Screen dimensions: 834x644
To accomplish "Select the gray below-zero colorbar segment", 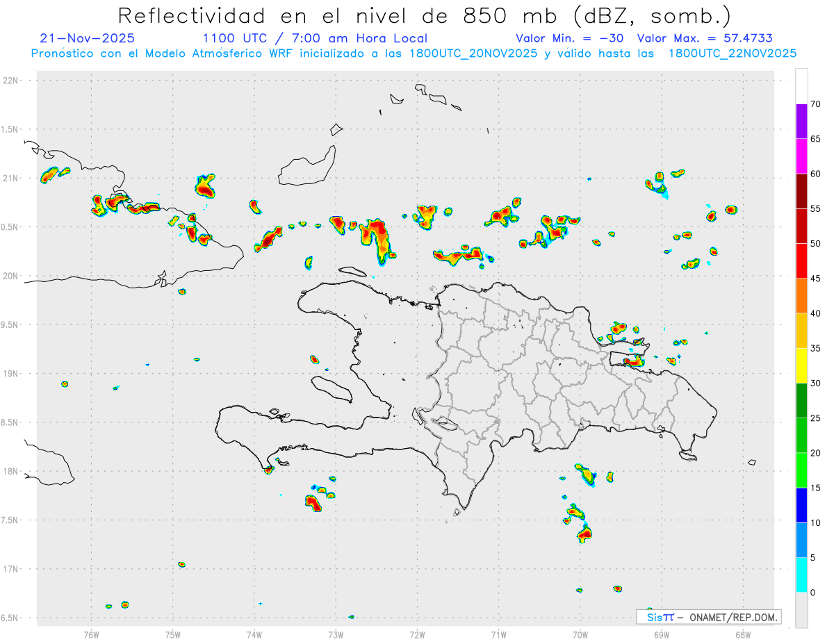I will coord(801,610).
